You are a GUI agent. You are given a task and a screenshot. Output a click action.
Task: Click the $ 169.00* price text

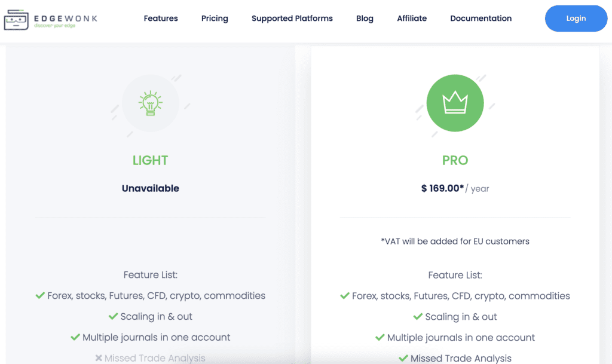coord(443,188)
